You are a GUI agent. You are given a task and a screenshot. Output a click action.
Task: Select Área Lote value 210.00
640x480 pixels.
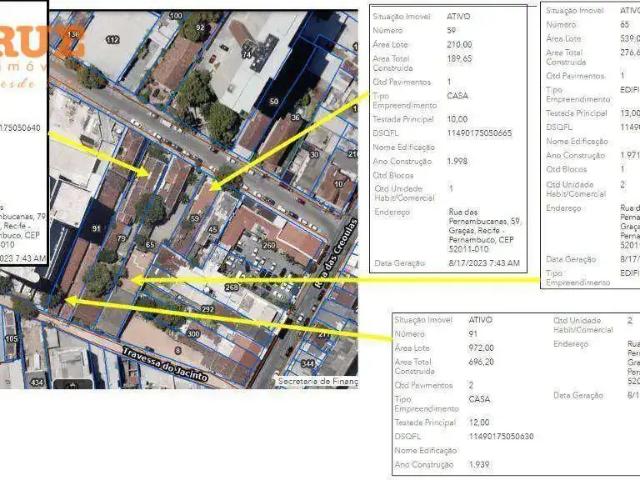tap(459, 44)
